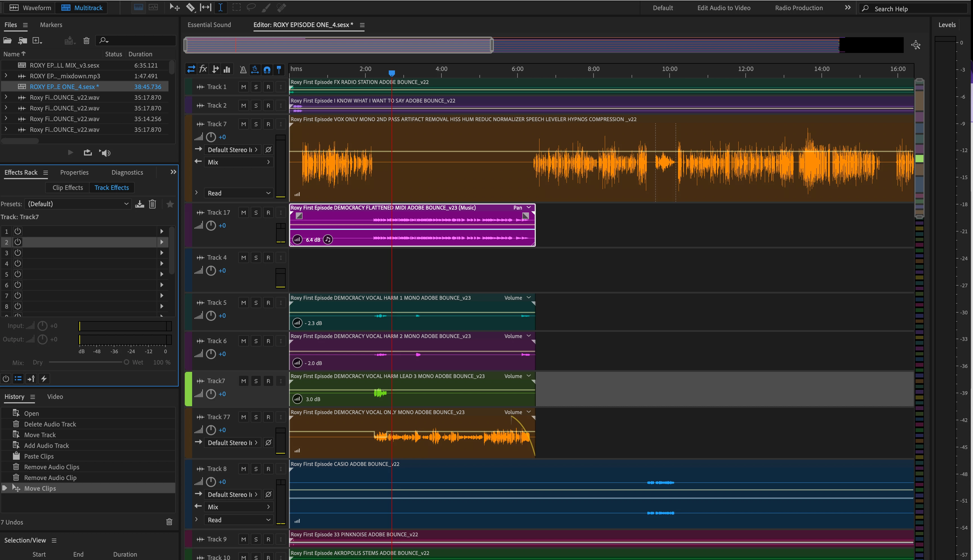Solo Track 5

coord(256,303)
